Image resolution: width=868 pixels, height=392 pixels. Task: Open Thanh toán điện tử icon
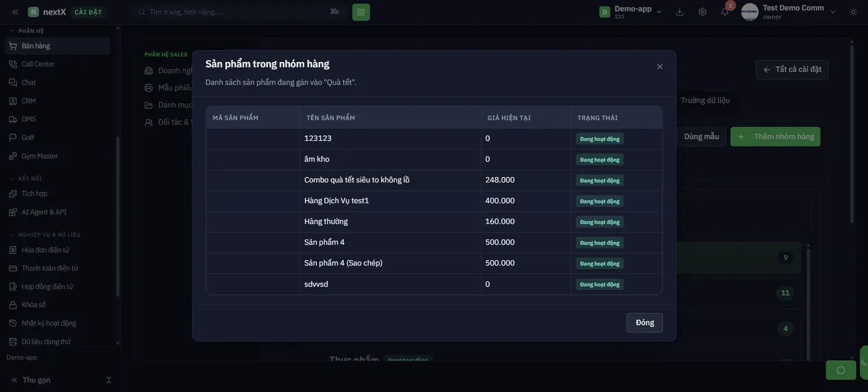[13, 268]
